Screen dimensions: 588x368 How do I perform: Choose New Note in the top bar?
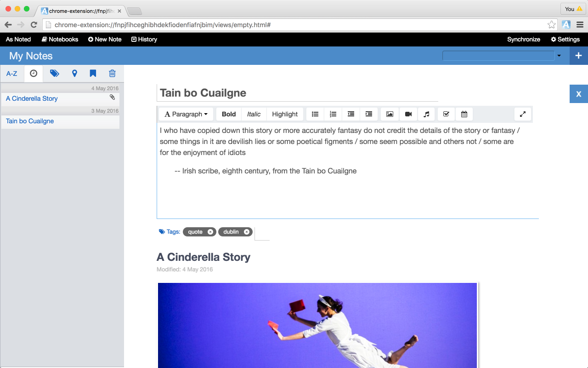(105, 40)
